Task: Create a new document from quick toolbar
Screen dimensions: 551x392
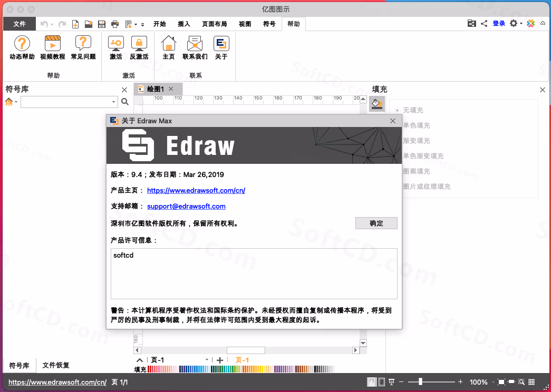Action: click(x=75, y=24)
